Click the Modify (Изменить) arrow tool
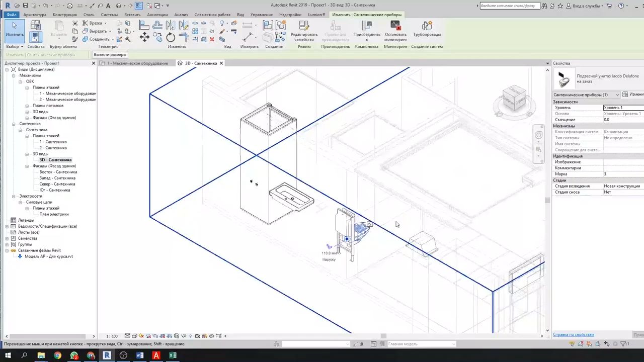 click(x=15, y=29)
